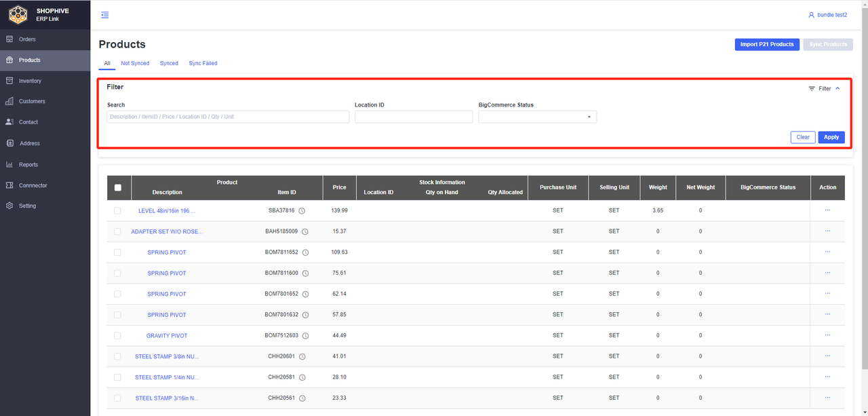The height and width of the screenshot is (416, 868).
Task: Click the Customers icon in the sidebar
Action: (x=9, y=101)
